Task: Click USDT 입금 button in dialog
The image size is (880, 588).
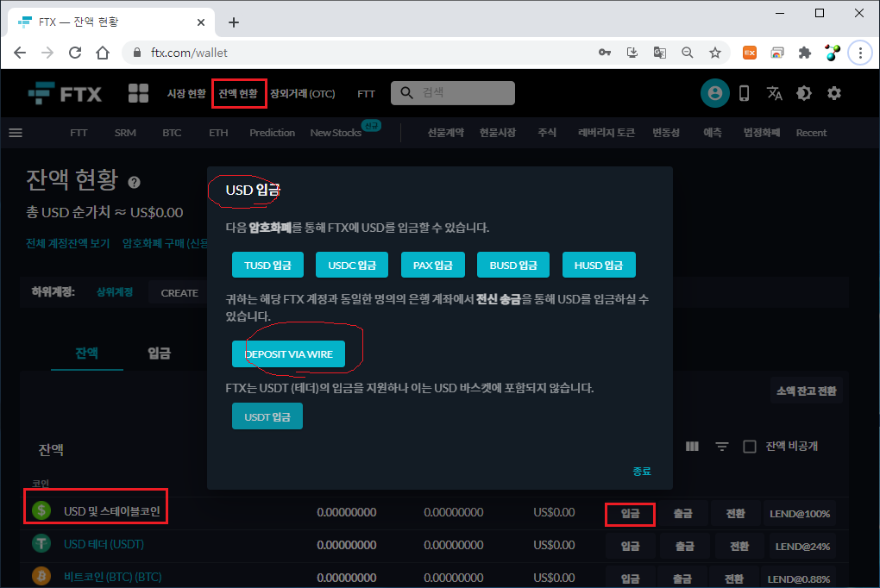Action: [267, 416]
